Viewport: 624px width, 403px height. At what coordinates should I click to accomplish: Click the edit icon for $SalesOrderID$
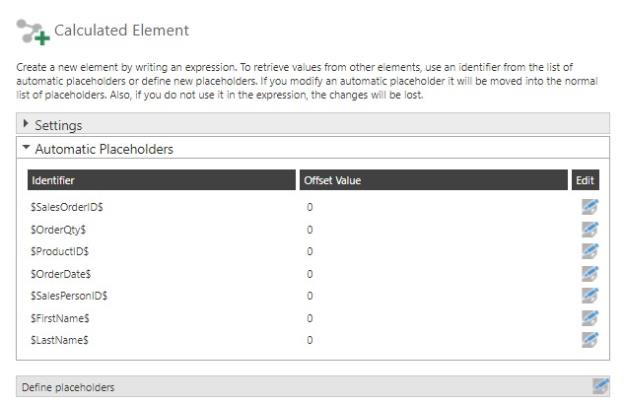point(589,206)
